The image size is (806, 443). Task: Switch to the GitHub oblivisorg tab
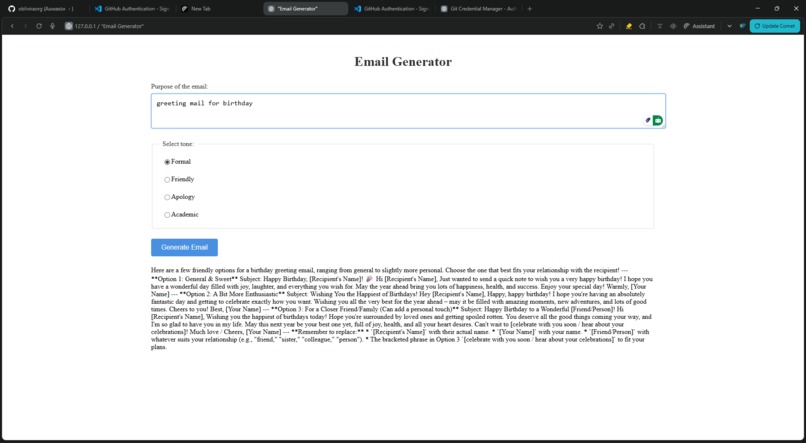coord(44,9)
